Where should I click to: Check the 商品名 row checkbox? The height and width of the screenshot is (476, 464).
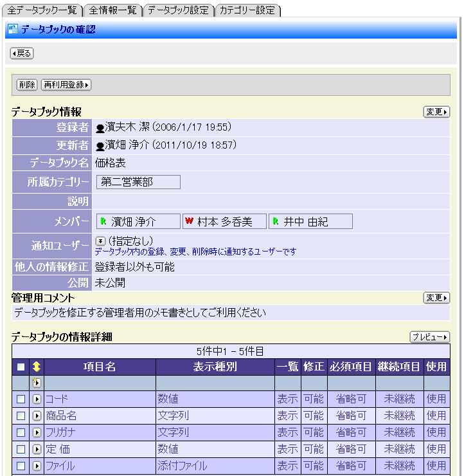click(21, 416)
